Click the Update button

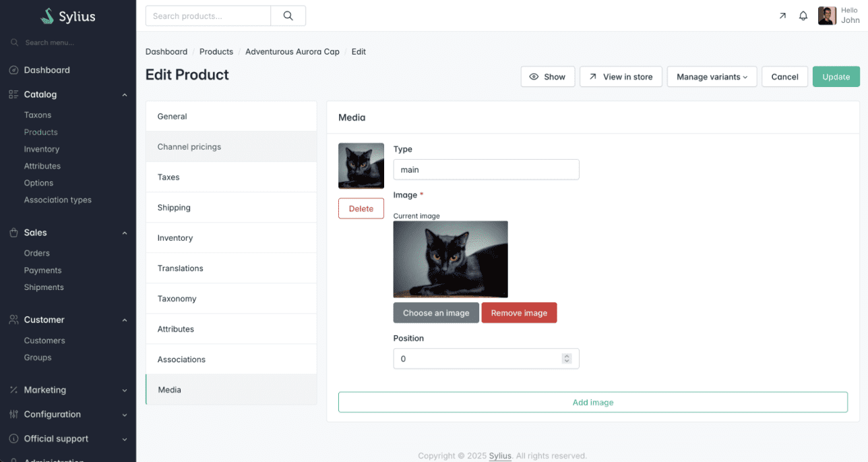tap(836, 77)
